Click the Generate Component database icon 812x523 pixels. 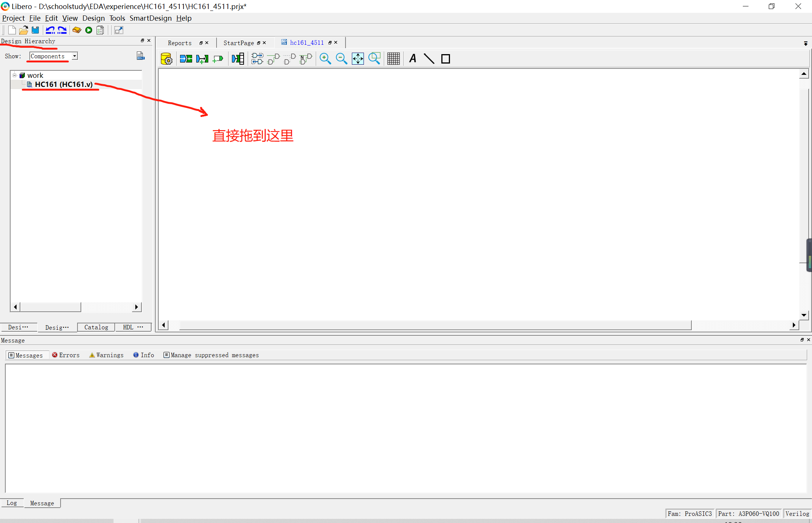tap(166, 59)
